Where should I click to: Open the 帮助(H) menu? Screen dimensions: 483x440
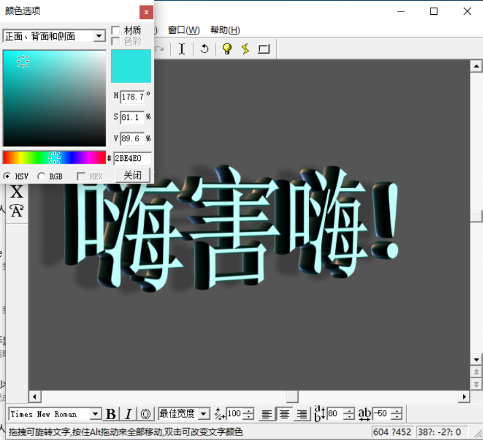tap(225, 30)
